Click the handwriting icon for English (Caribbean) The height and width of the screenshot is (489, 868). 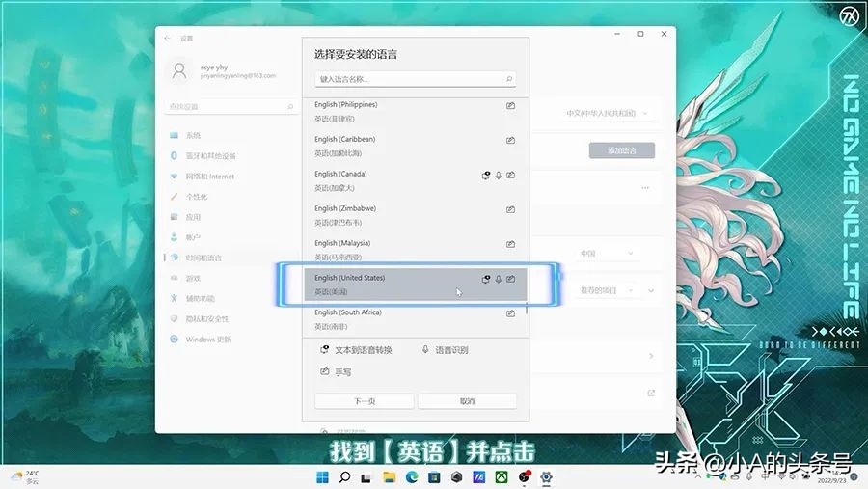[x=510, y=140]
